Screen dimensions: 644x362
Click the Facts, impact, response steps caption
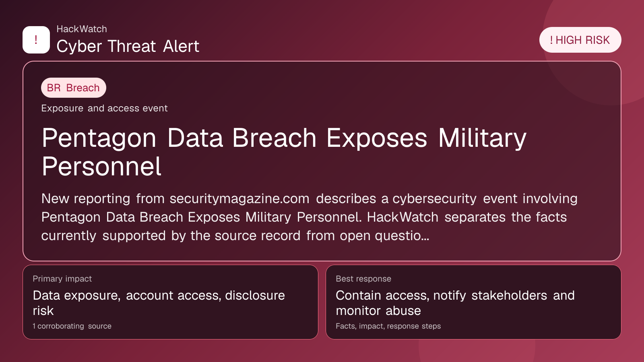pos(388,326)
